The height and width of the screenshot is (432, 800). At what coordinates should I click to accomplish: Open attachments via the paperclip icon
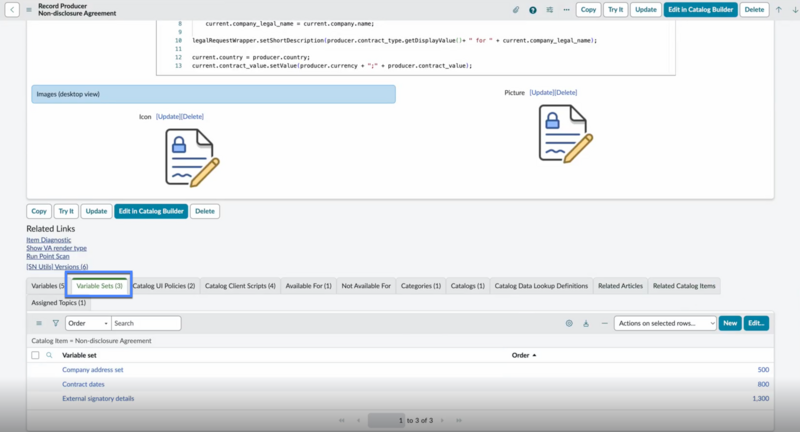tap(516, 10)
